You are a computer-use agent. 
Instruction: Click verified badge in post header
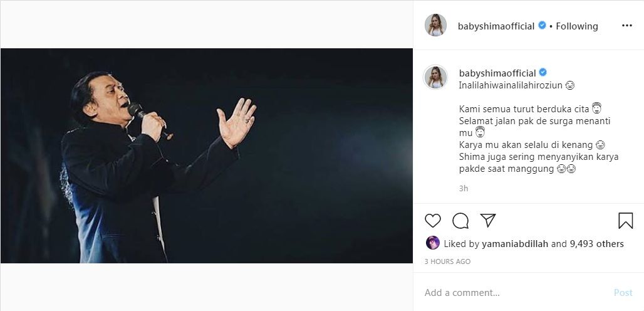(543, 26)
